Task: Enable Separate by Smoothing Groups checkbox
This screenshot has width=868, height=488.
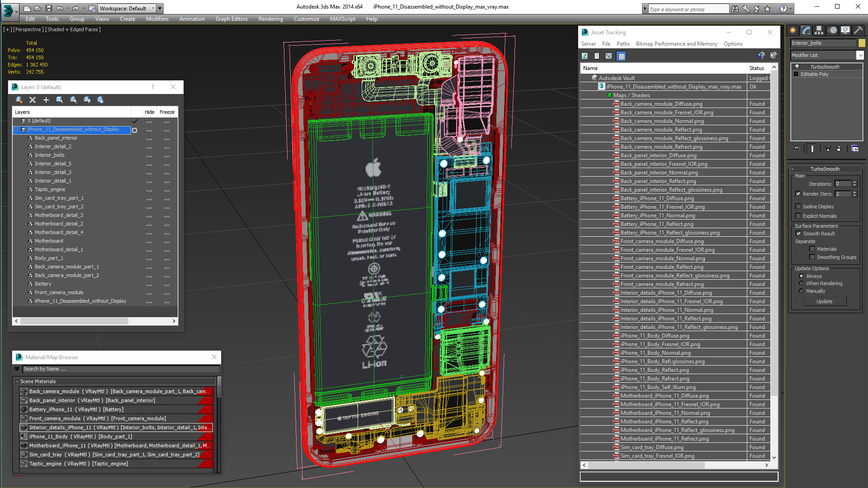Action: 812,257
